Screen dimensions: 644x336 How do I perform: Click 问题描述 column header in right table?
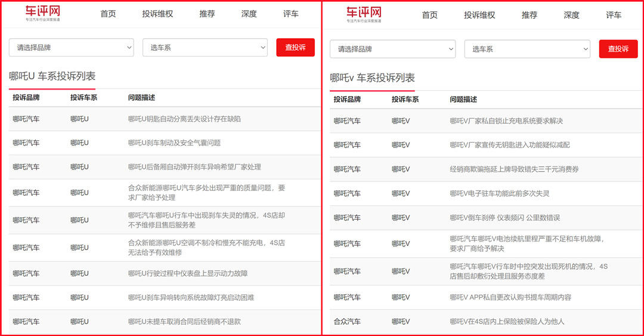[463, 99]
